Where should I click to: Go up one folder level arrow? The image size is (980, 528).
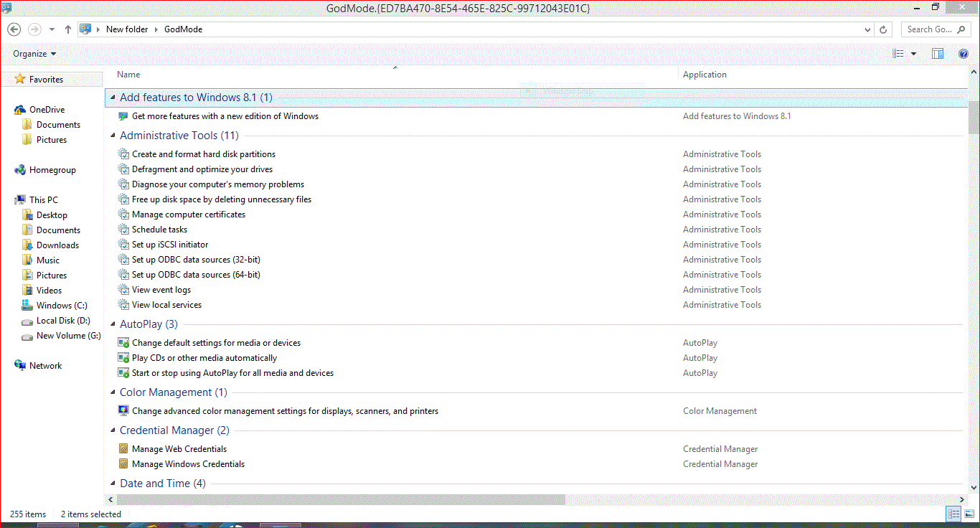pyautogui.click(x=68, y=29)
